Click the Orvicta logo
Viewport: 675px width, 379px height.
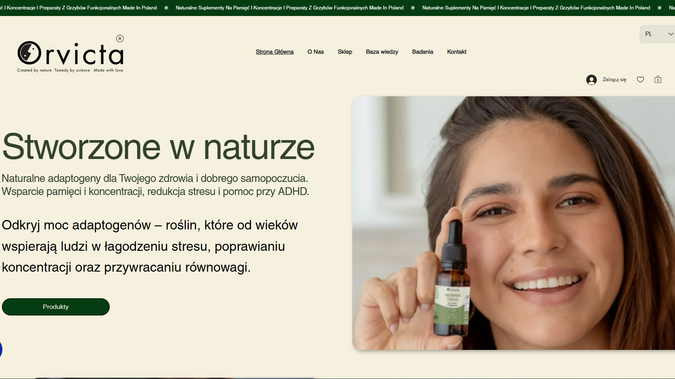(x=71, y=54)
